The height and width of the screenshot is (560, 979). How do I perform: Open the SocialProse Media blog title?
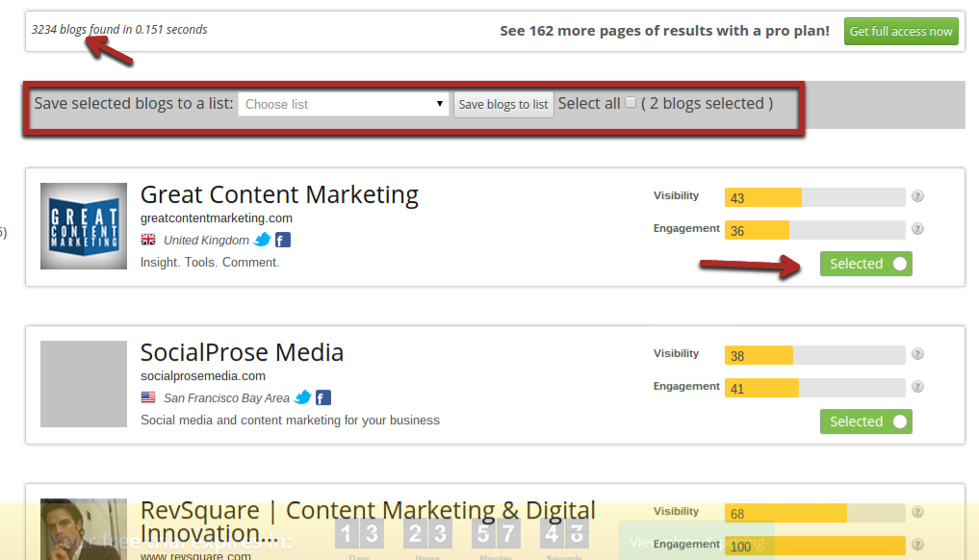tap(242, 353)
